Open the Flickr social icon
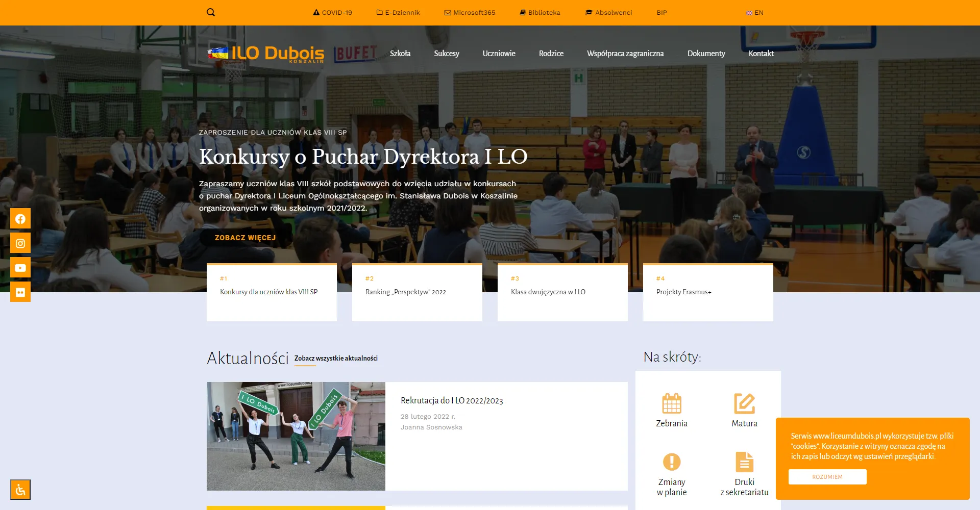 pos(20,292)
